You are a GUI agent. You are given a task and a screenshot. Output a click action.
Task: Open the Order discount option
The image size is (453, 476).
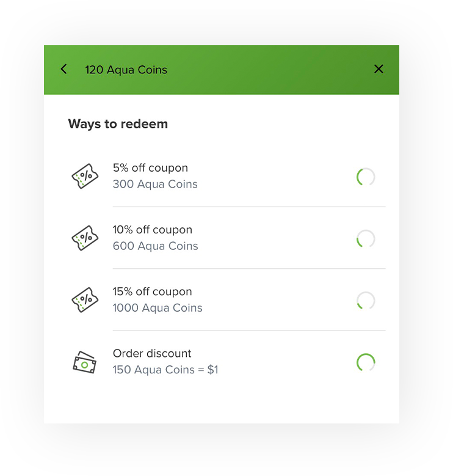[222, 362]
